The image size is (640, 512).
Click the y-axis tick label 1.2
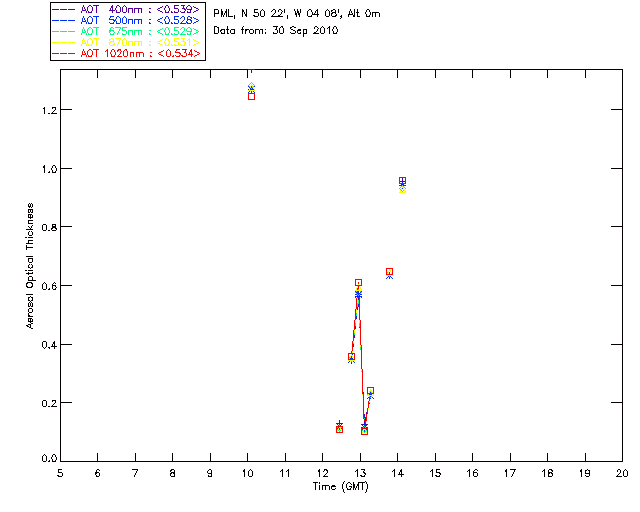(x=49, y=110)
